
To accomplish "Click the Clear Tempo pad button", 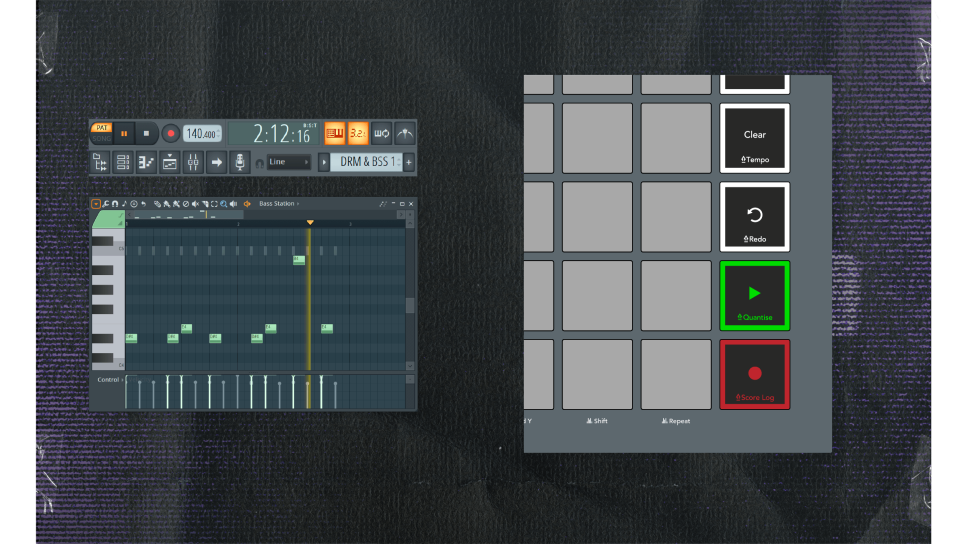I will pos(755,139).
